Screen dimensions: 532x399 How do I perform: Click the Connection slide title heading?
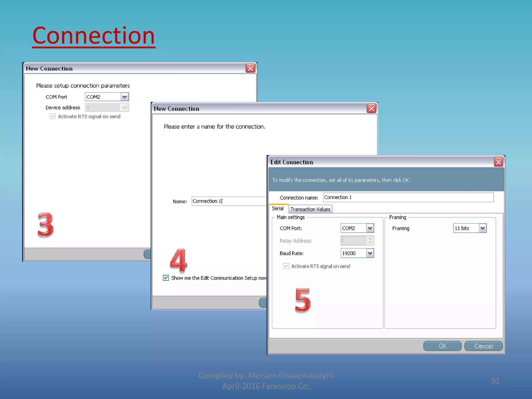click(x=94, y=36)
